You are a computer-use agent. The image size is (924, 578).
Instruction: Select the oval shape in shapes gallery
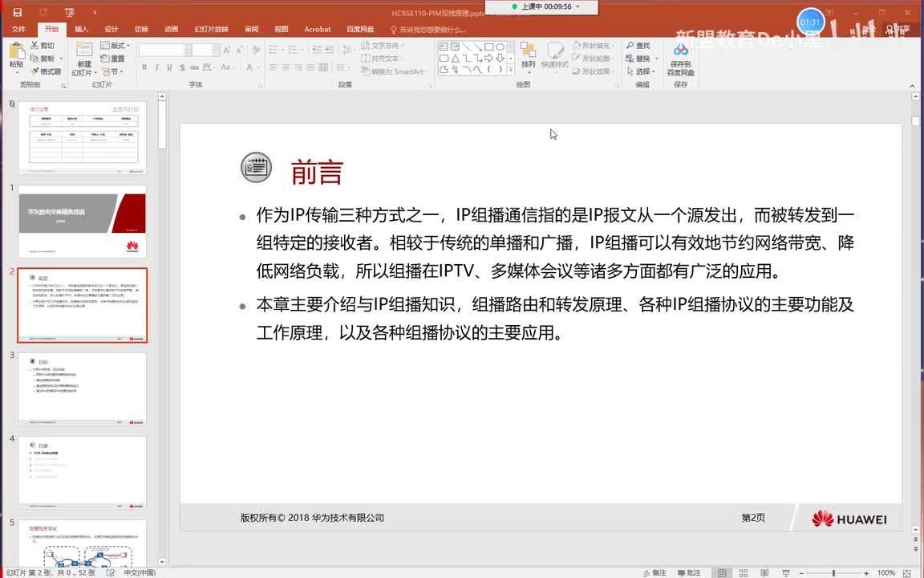point(500,47)
